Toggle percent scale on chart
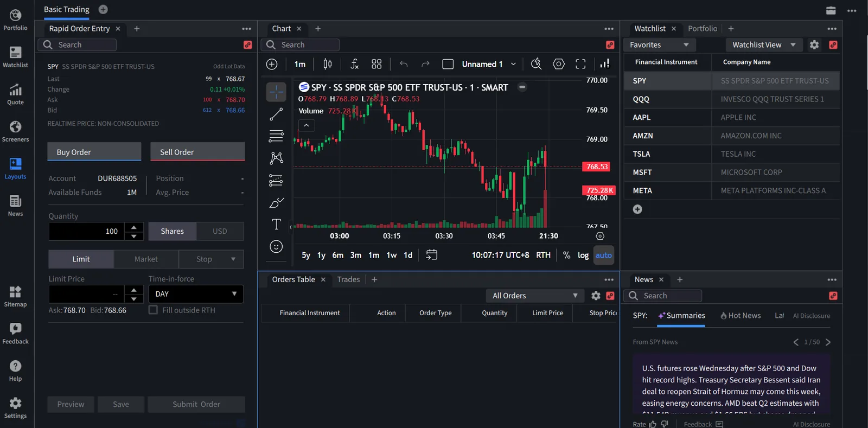The width and height of the screenshot is (868, 428). [x=566, y=255]
